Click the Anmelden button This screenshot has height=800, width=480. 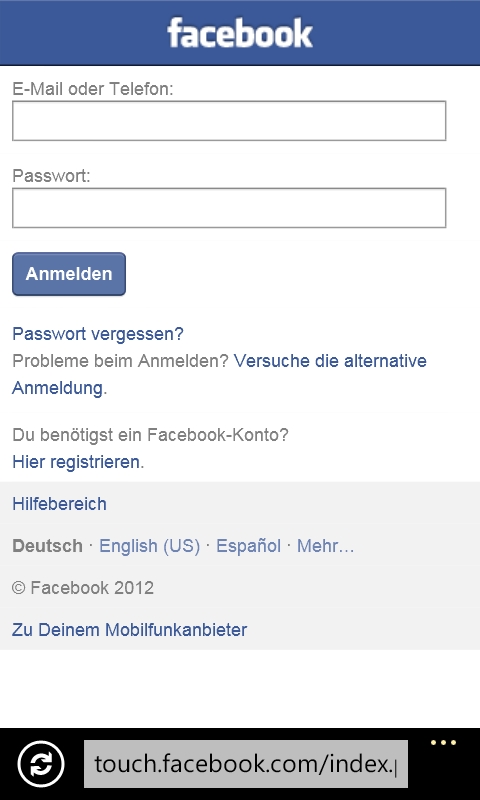69,274
